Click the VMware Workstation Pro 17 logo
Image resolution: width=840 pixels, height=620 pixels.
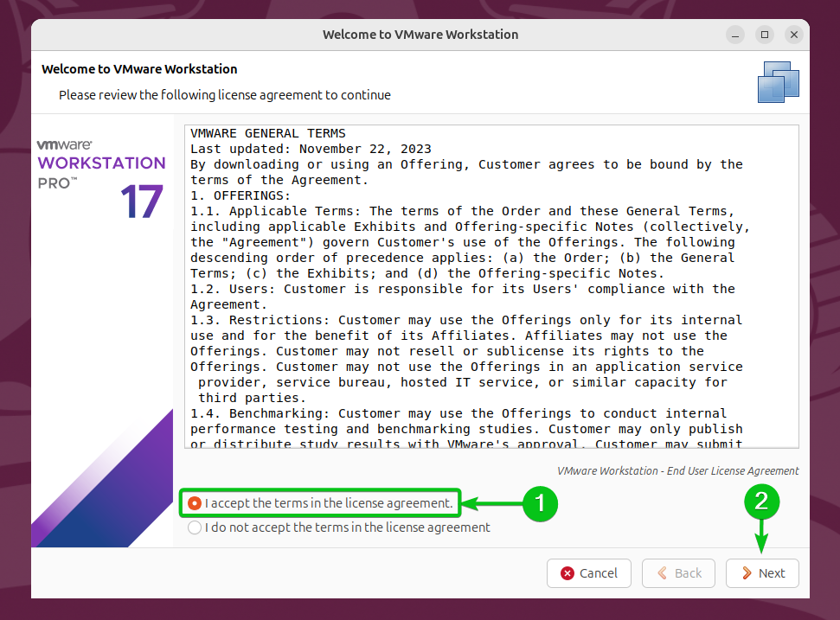click(x=101, y=179)
